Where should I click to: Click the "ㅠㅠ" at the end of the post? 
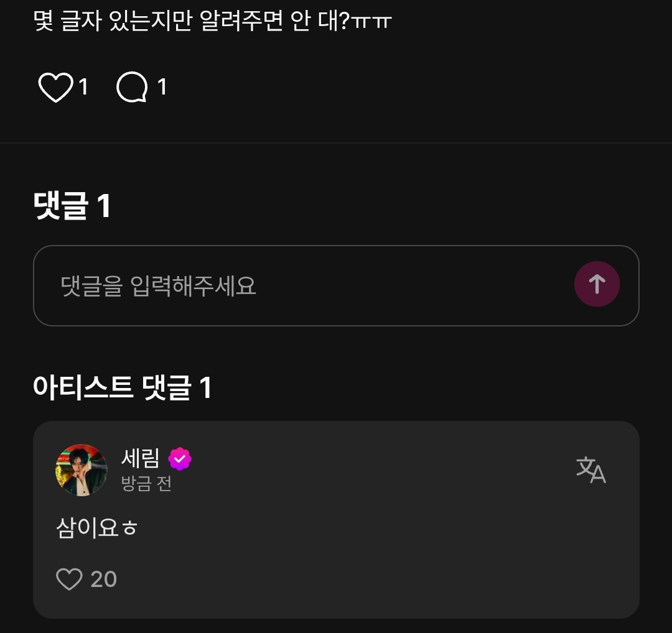(371, 22)
